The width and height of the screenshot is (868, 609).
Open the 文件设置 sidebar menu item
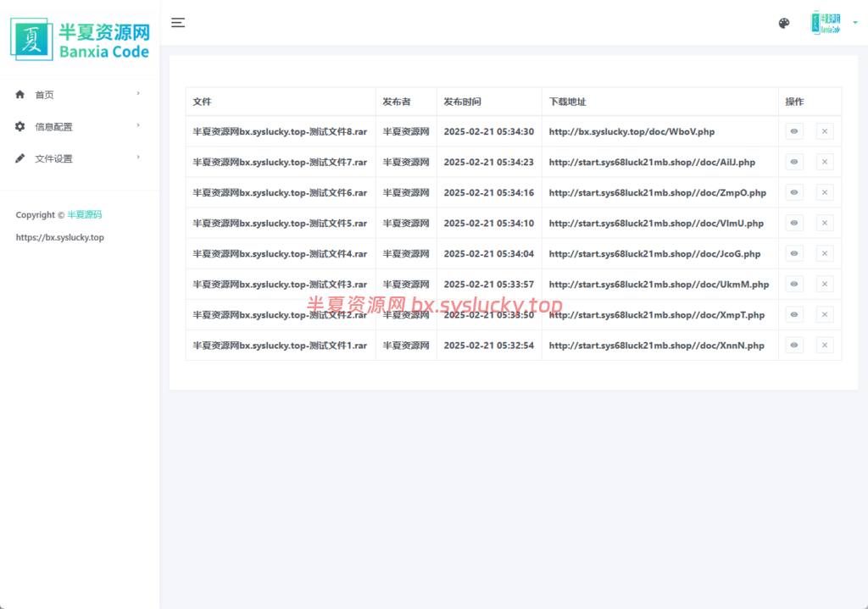[78, 158]
